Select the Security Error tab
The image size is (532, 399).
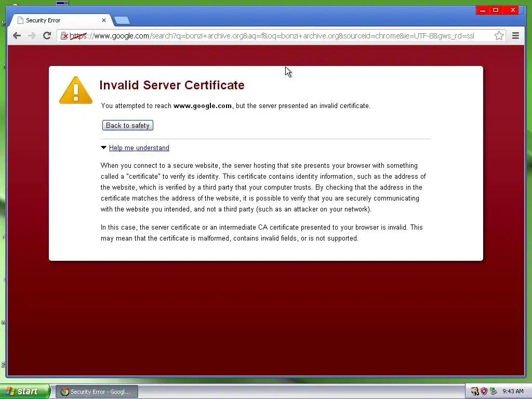60,20
